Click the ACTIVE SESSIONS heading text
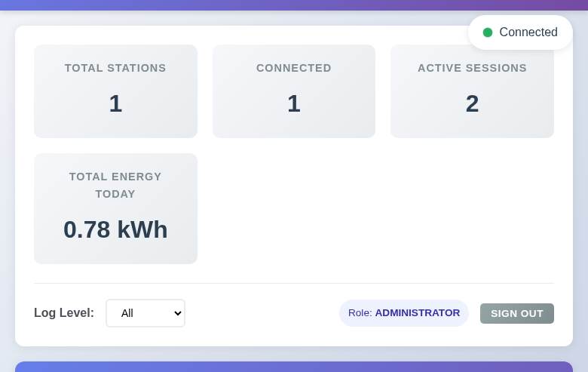Image resolution: width=588 pixels, height=372 pixels. click(472, 68)
